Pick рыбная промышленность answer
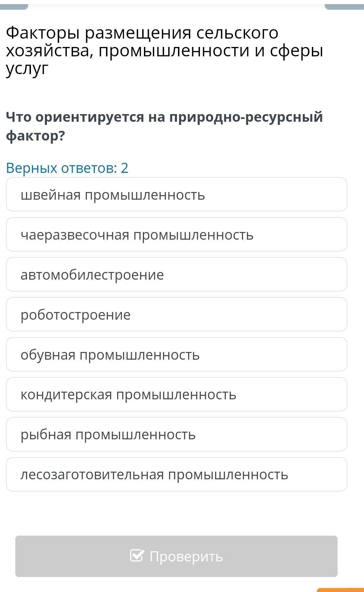This screenshot has width=364, height=592. 176,434
